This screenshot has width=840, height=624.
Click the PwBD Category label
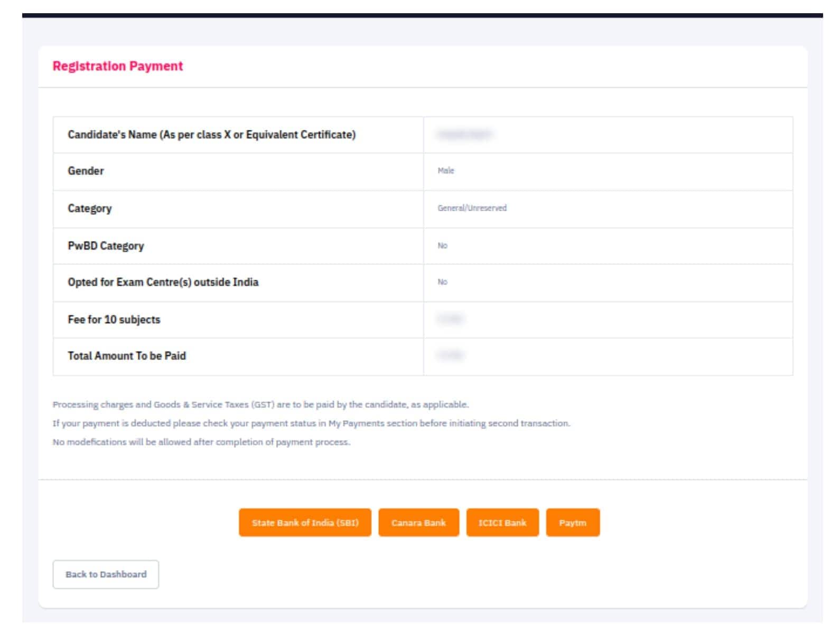(106, 246)
